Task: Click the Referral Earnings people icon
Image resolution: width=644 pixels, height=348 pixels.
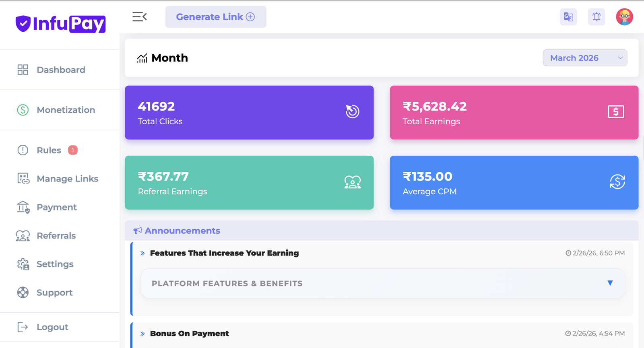Action: pyautogui.click(x=352, y=182)
